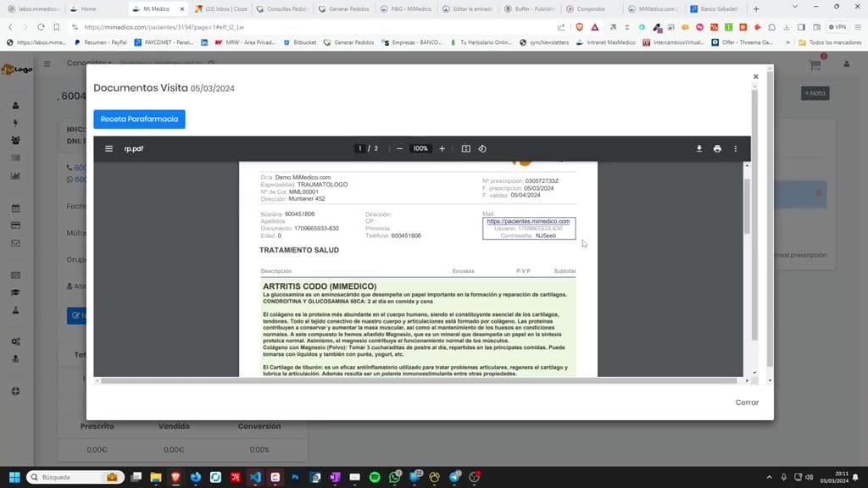The image size is (868, 488).
Task: Click the Brave shields icon
Action: click(579, 26)
